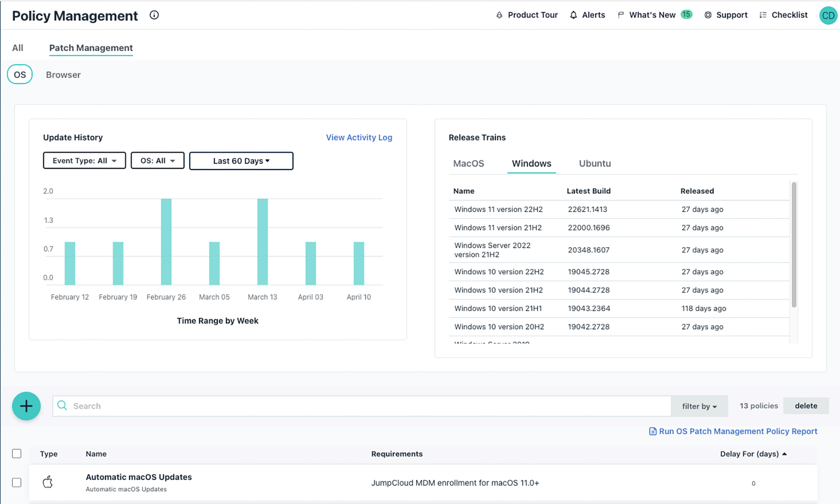Select the Browser tab
This screenshot has height=504, width=840.
tap(63, 75)
